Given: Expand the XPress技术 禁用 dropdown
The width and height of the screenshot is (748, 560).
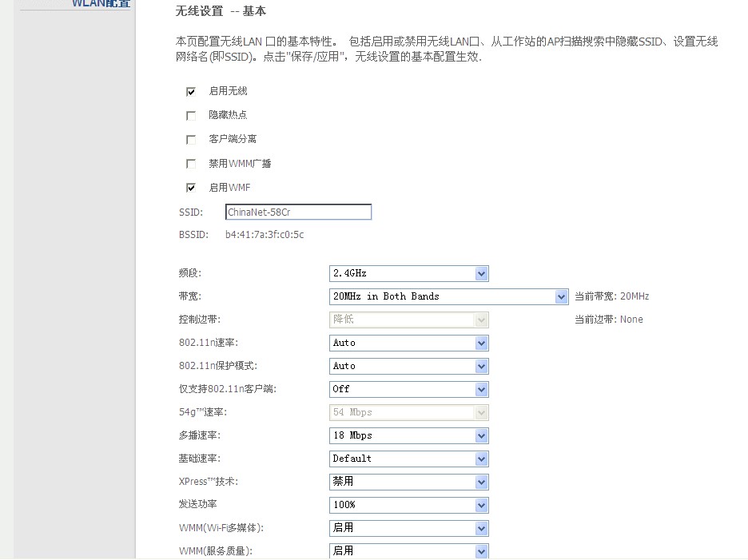Looking at the screenshot, I should pos(409,482).
